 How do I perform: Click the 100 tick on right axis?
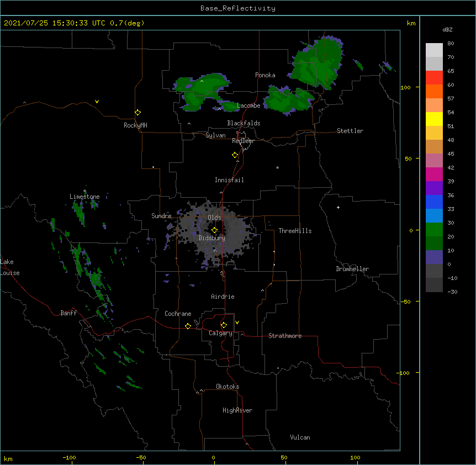point(405,87)
